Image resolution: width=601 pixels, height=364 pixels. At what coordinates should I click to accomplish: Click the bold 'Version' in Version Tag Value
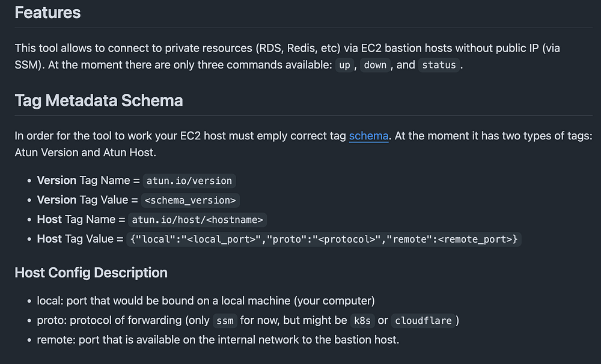click(x=56, y=199)
